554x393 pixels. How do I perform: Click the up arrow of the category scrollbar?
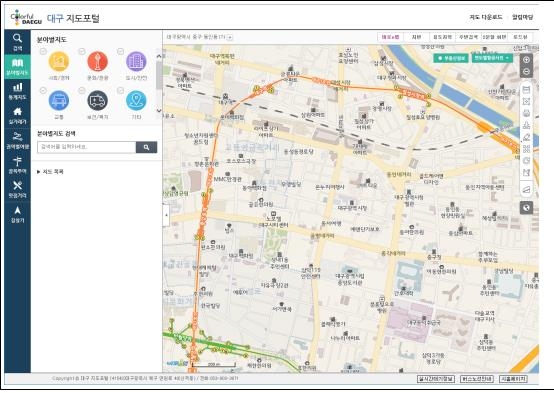pyautogui.click(x=159, y=56)
